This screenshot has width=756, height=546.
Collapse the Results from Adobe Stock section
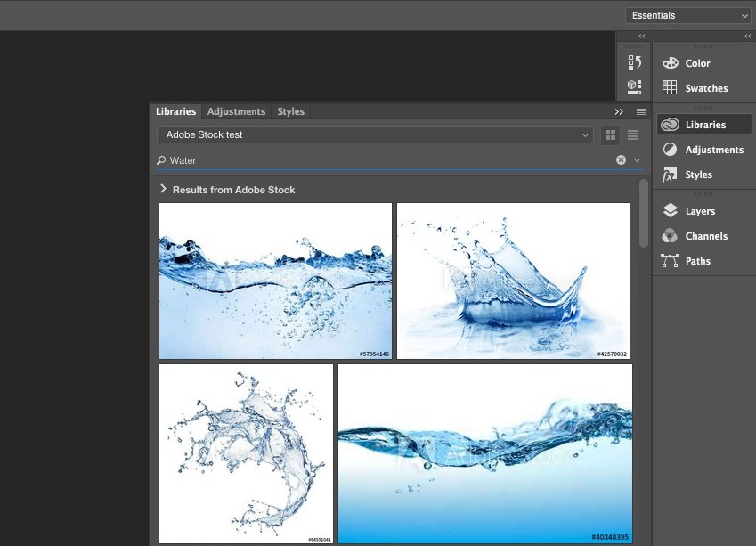pos(164,189)
